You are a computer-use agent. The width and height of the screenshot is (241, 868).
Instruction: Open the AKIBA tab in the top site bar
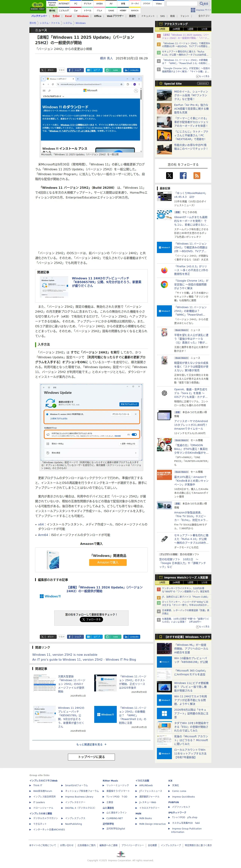99,4
